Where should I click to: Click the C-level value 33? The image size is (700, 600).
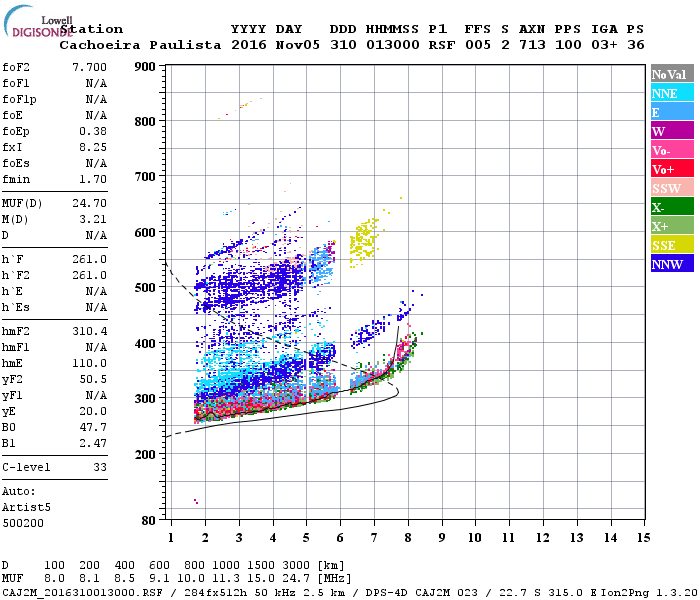point(100,467)
